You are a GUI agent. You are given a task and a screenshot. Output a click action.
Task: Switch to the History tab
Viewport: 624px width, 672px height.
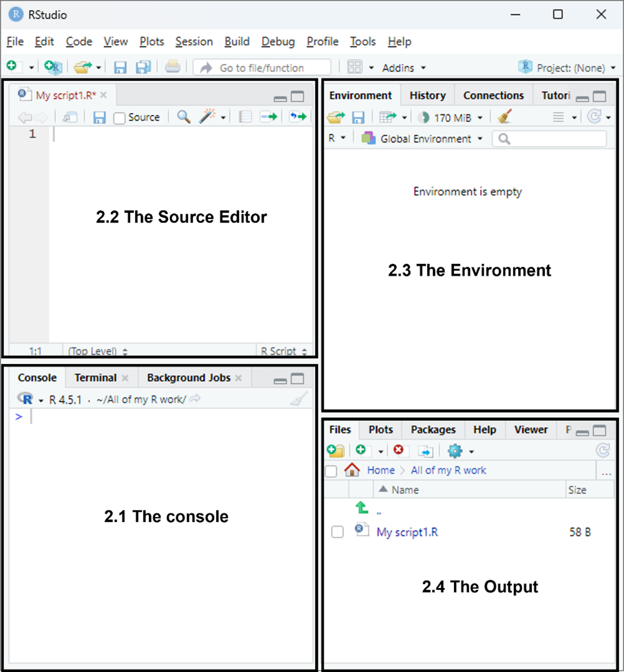point(427,95)
